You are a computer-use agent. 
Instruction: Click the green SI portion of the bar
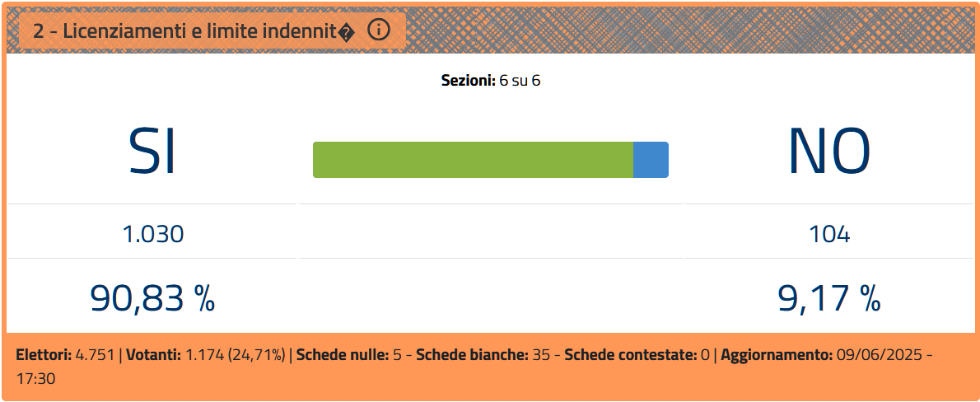(474, 160)
